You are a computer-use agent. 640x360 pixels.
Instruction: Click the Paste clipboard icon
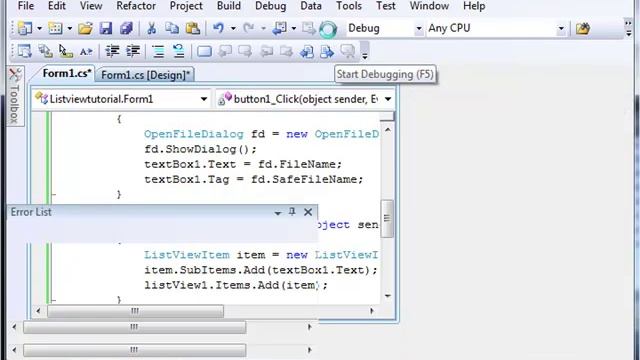[193, 28]
